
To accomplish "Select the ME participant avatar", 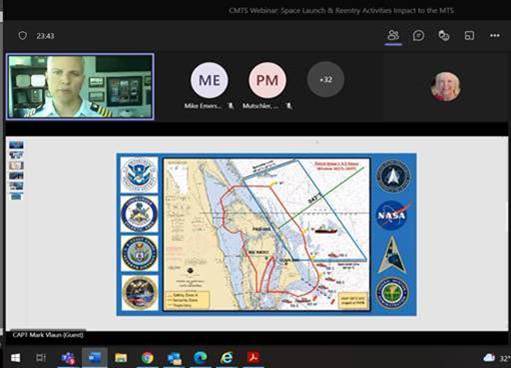I will (209, 80).
